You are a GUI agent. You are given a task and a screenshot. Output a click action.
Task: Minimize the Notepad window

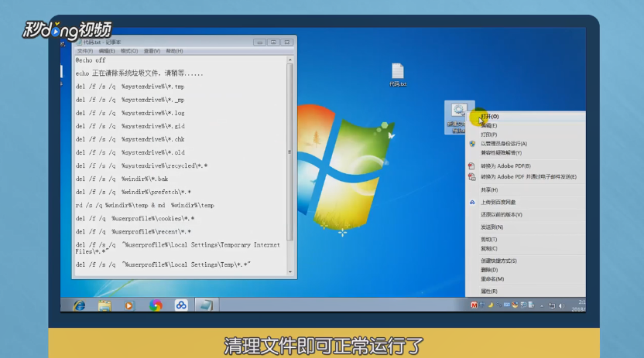click(x=259, y=43)
